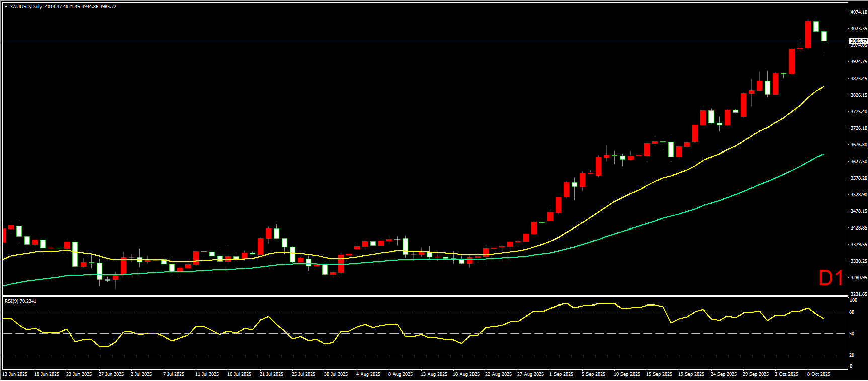Select the yellow RSI line's right endpoint
868x381 pixels.
pos(823,319)
